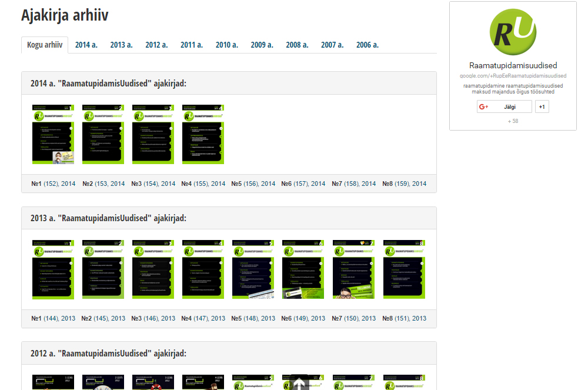Open 2013 issue №6 cover thumbnail
Image resolution: width=588 pixels, height=390 pixels.
pyautogui.click(x=303, y=269)
